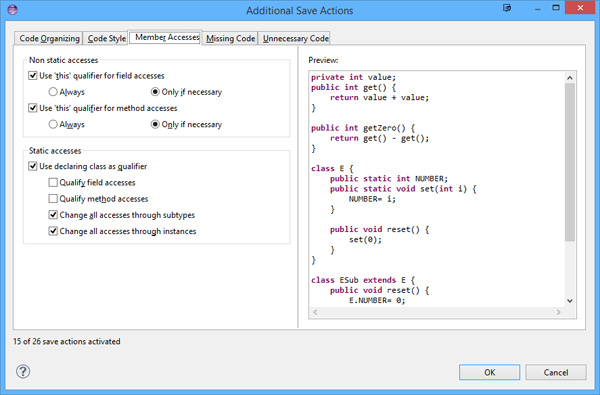Click the 'Preview:' label
600x395 pixels.
point(323,60)
